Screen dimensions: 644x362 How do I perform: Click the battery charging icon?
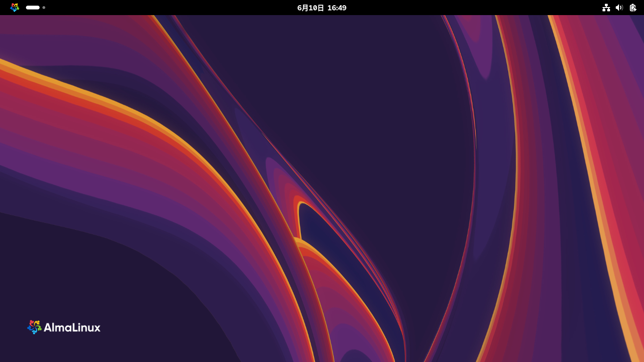[x=633, y=8]
